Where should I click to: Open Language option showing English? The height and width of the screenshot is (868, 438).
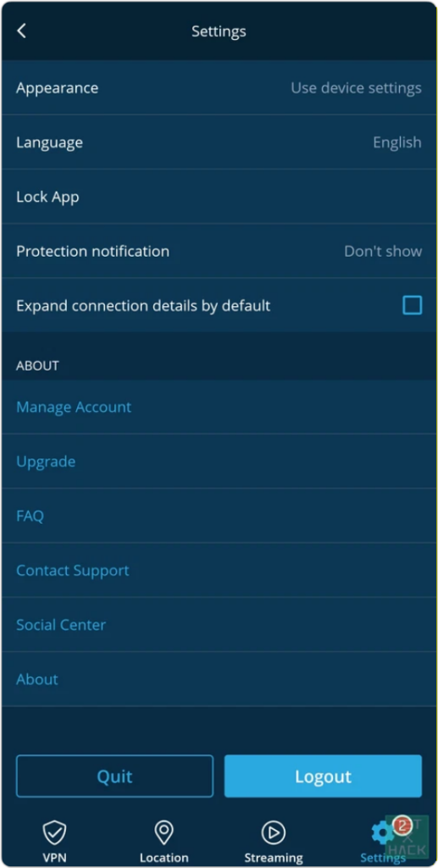point(219,142)
